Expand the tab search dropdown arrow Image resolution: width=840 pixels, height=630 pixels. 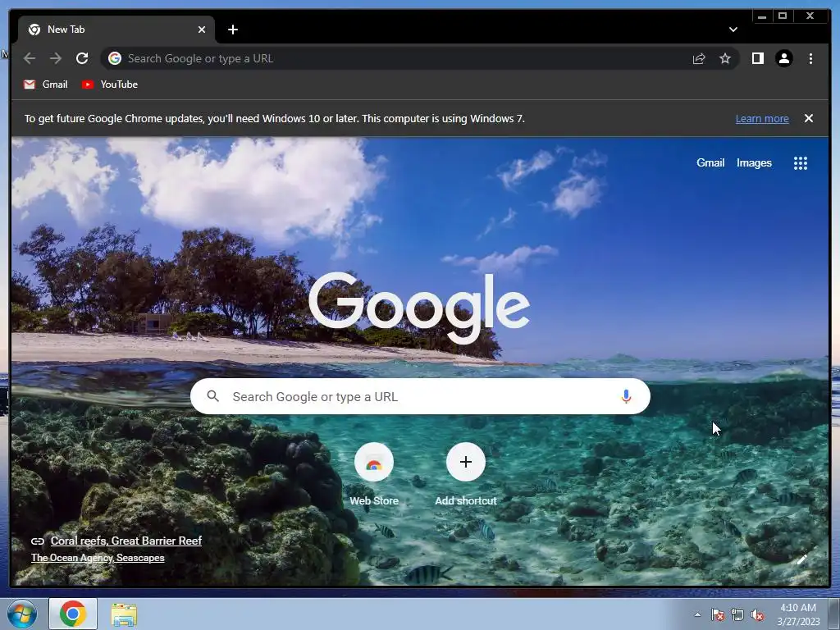point(733,30)
